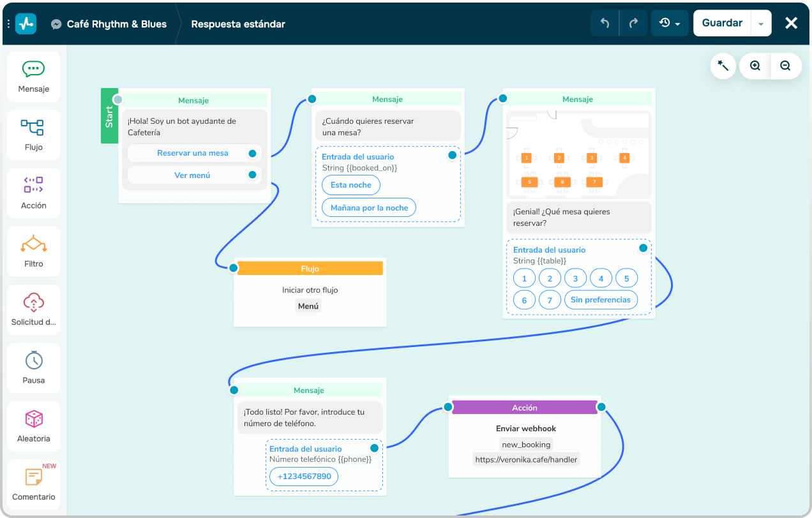This screenshot has width=812, height=518.
Task: Click the redo arrow button
Action: click(633, 23)
